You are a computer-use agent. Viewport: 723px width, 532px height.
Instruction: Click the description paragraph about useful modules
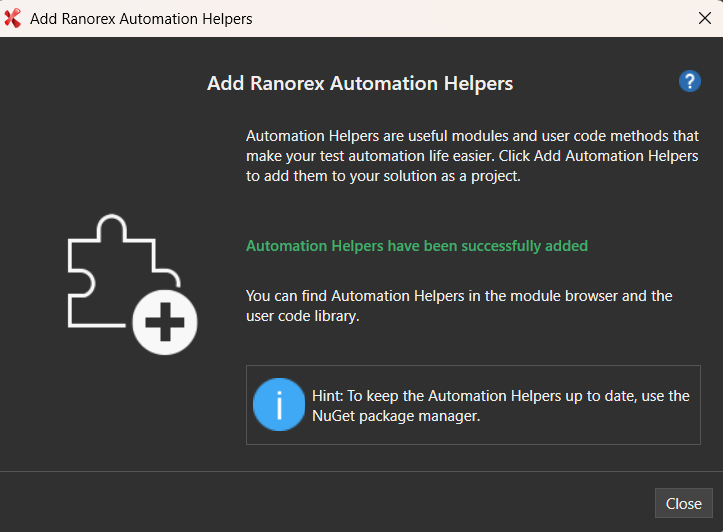point(472,156)
